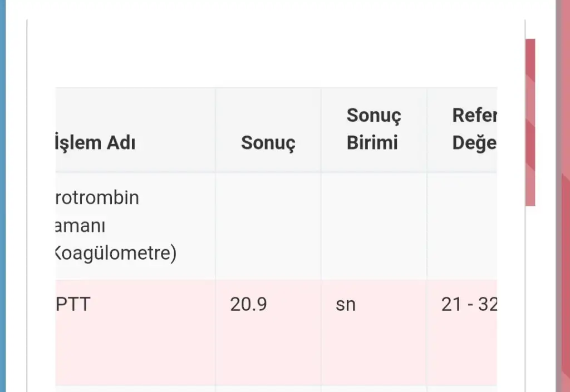The width and height of the screenshot is (570, 392).
Task: Click the white margin left of the table
Action: [x=41, y=222]
